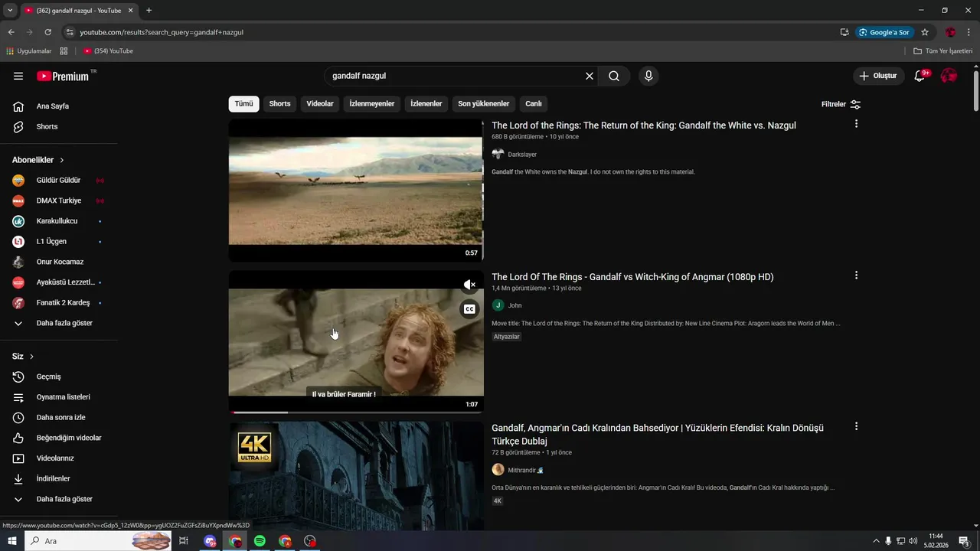Expand the Siz section
Image resolution: width=980 pixels, height=551 pixels.
[23, 357]
